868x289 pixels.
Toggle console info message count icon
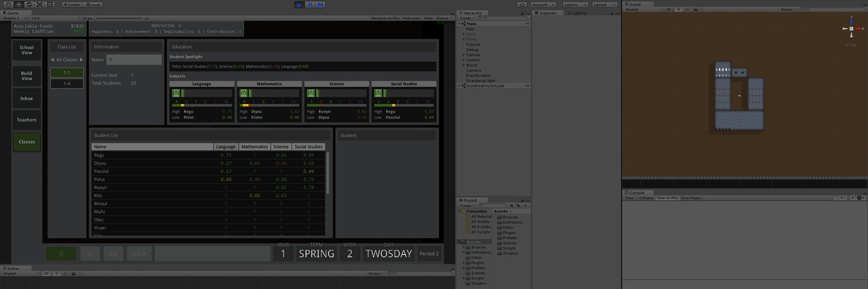point(839,197)
